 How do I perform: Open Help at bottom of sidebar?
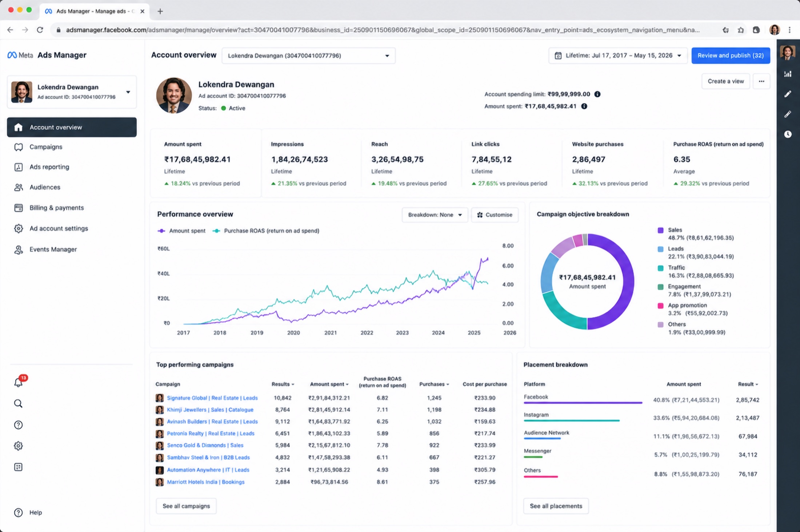point(28,512)
